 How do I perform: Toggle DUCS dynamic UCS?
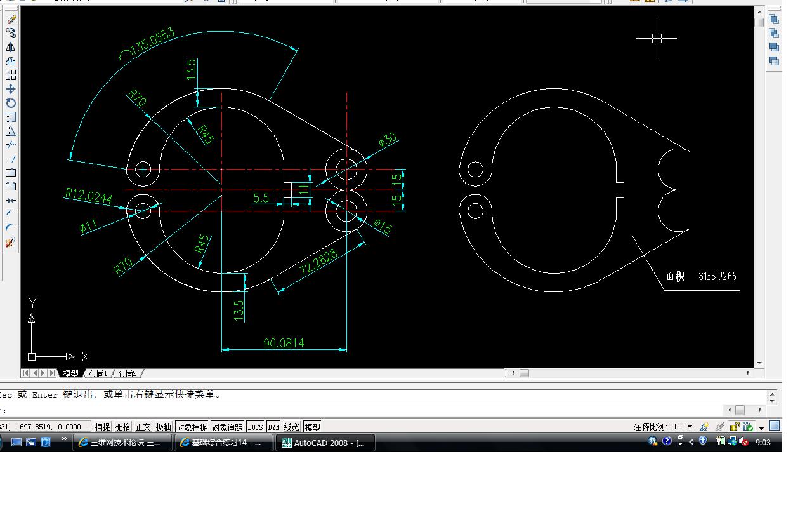(256, 427)
